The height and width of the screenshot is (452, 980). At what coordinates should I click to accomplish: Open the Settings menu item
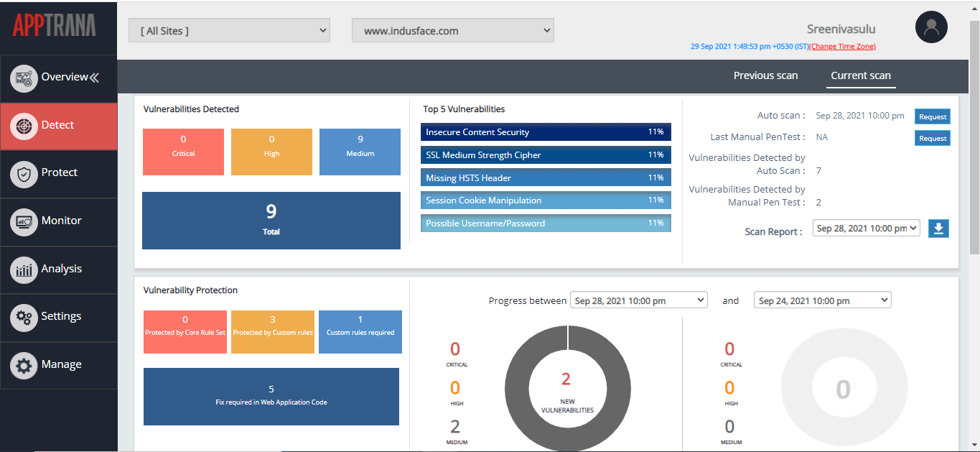pos(59,317)
